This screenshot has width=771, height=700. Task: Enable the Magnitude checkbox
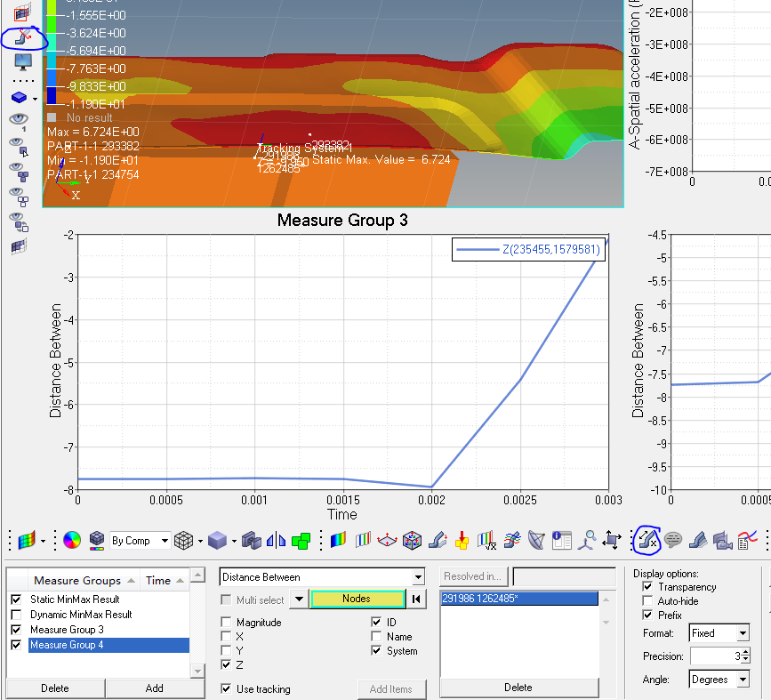(x=227, y=623)
